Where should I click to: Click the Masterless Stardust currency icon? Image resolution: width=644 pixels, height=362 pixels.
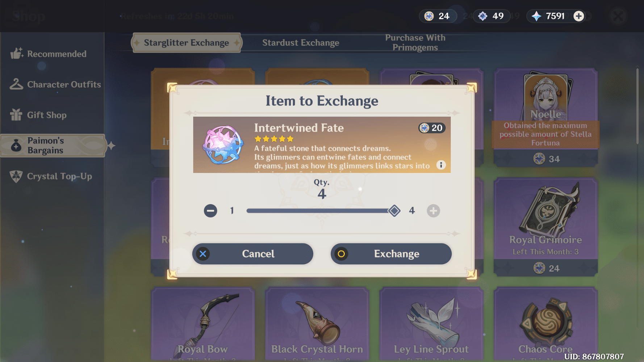pos(482,16)
